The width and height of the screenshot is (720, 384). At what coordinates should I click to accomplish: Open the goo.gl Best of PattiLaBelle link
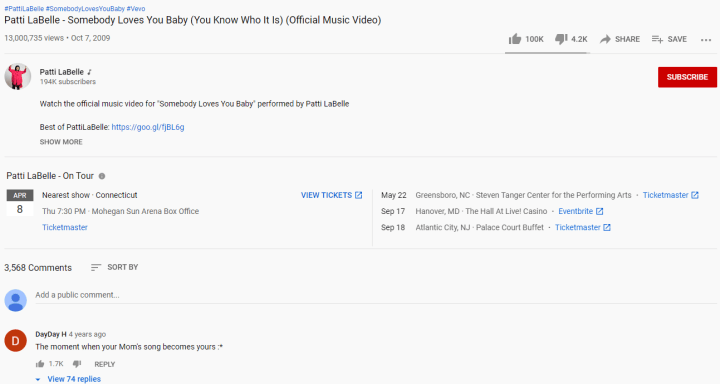tap(148, 127)
